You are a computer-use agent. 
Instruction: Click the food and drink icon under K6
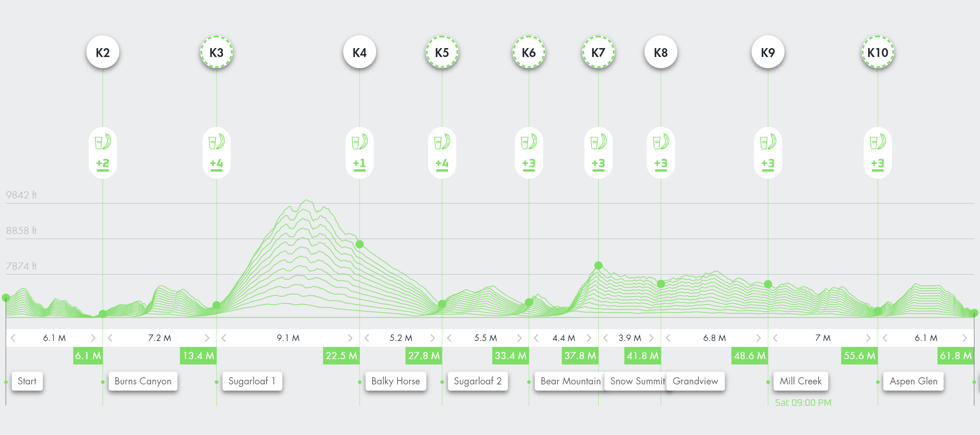[x=529, y=141]
